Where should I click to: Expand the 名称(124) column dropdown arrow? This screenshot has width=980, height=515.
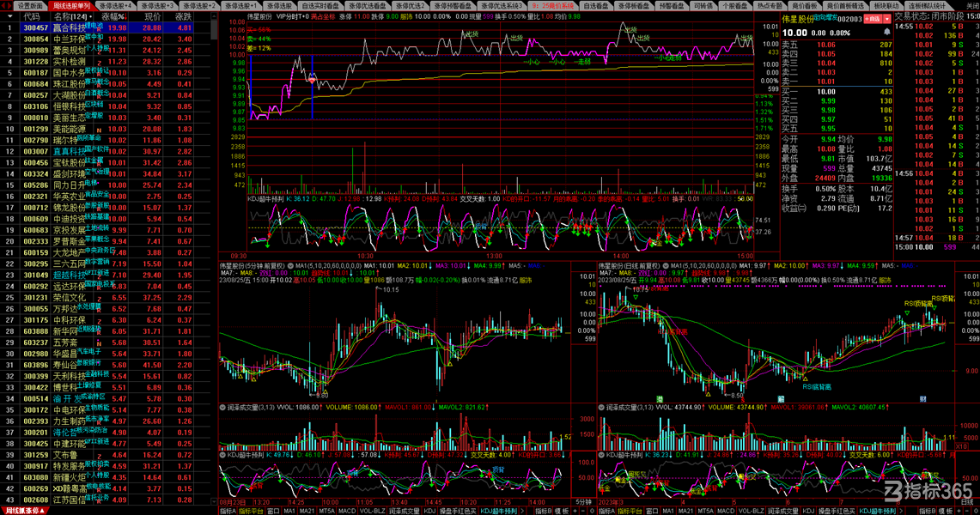tap(91, 17)
